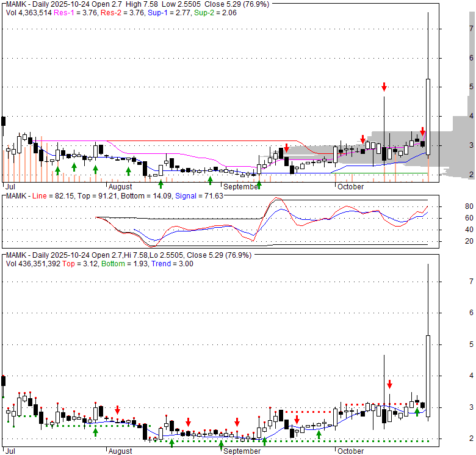Click price level 7 on bottom chart scale

[471, 282]
